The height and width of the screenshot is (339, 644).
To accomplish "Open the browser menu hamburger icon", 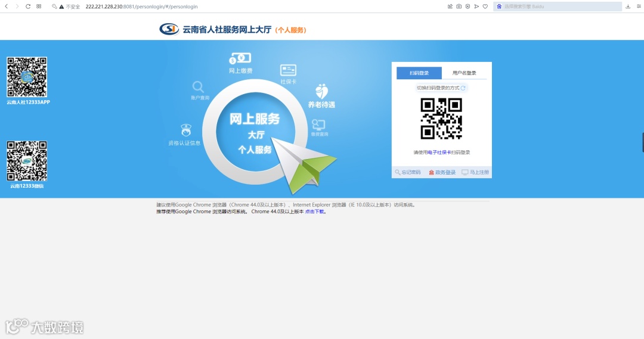I will (639, 7).
